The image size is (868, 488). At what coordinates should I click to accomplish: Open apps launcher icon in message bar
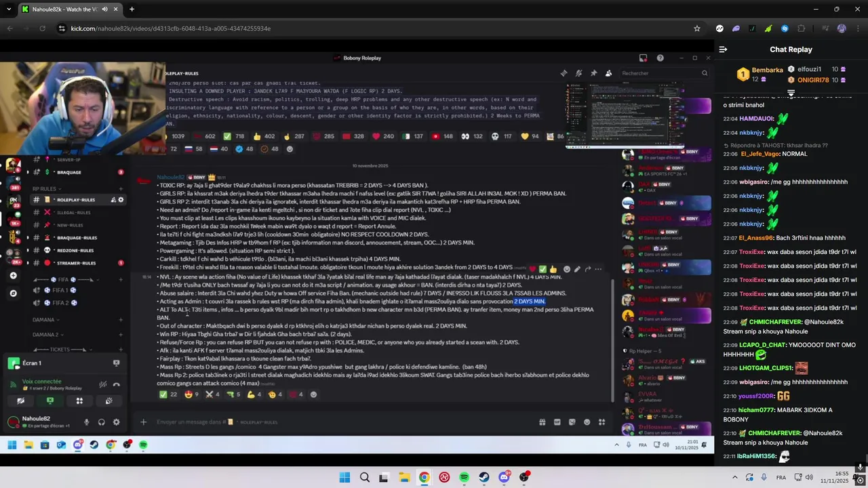[x=602, y=422]
